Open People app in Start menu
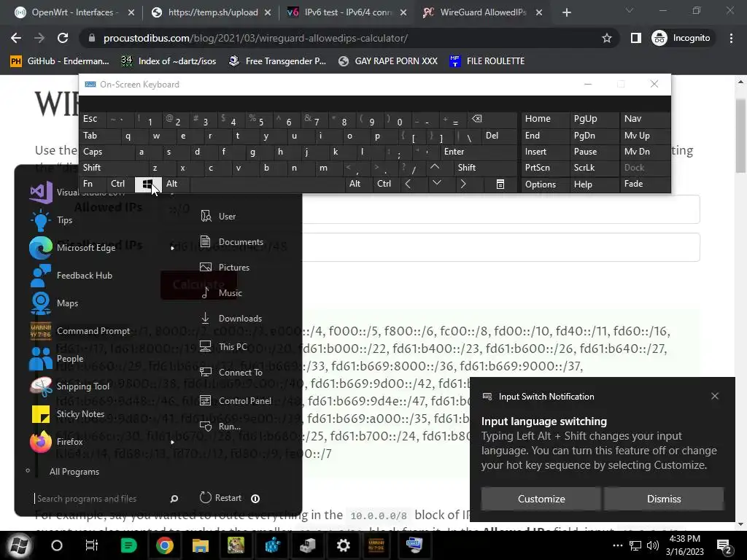 [56, 358]
